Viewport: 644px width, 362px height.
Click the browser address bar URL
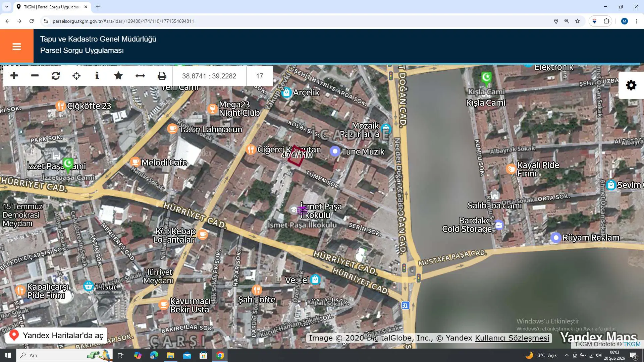click(x=123, y=21)
